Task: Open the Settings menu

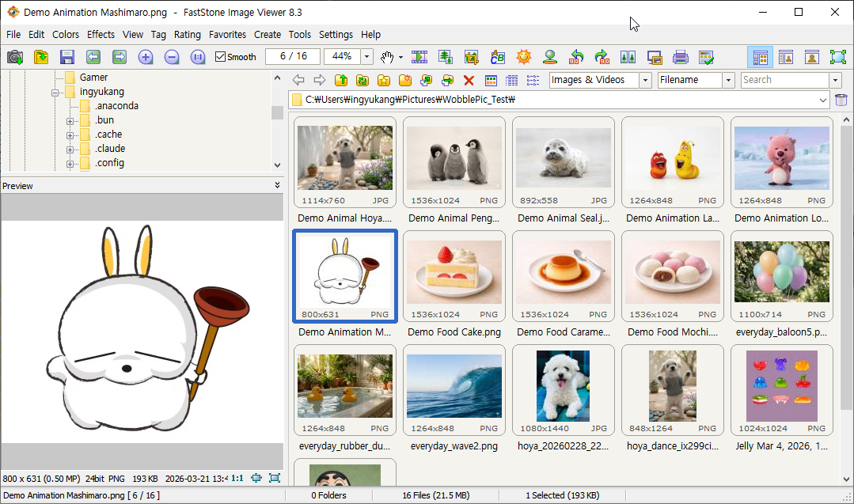Action: point(336,34)
